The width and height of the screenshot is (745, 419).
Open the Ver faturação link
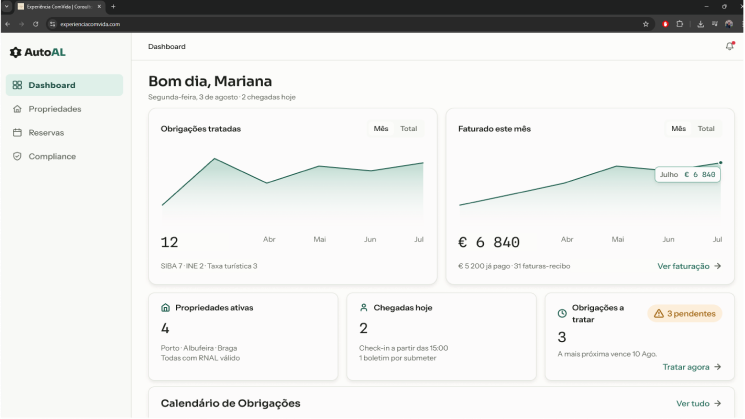point(689,267)
